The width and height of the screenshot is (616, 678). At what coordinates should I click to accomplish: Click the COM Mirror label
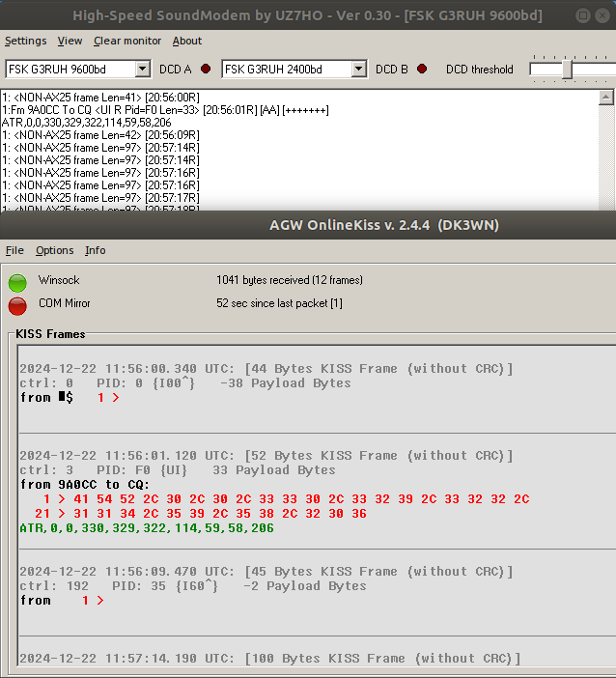(65, 303)
